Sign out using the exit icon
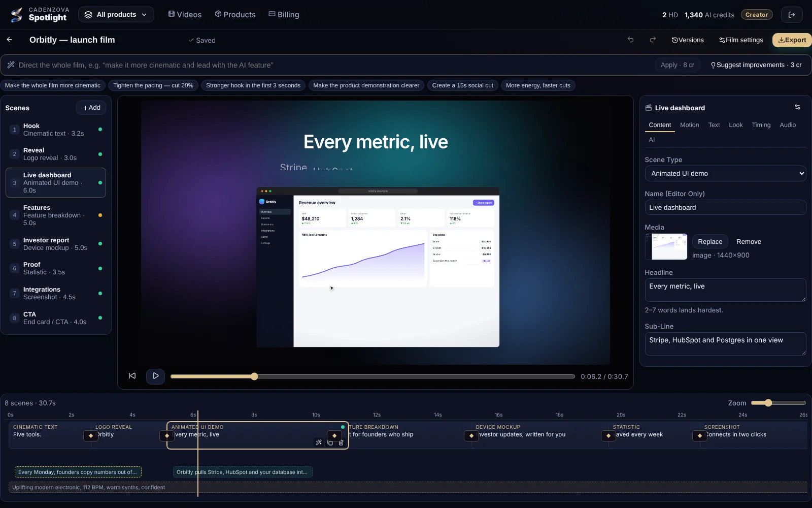Screen dimensions: 812x508 792,15
